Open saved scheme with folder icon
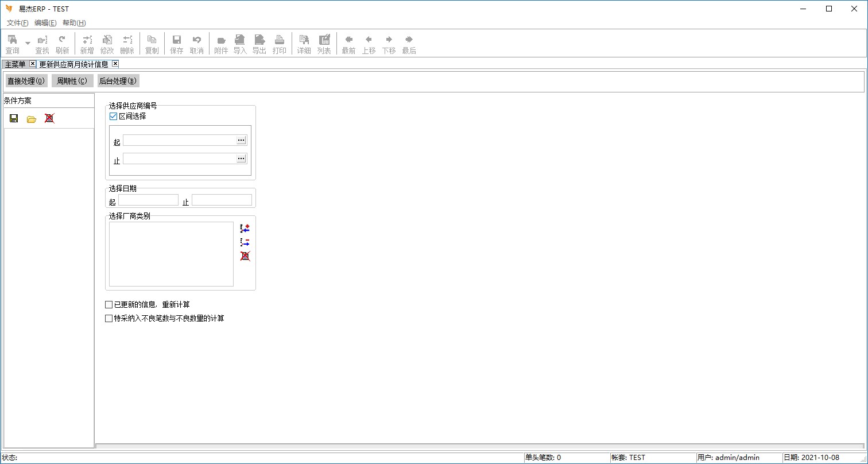868x464 pixels. pyautogui.click(x=32, y=119)
